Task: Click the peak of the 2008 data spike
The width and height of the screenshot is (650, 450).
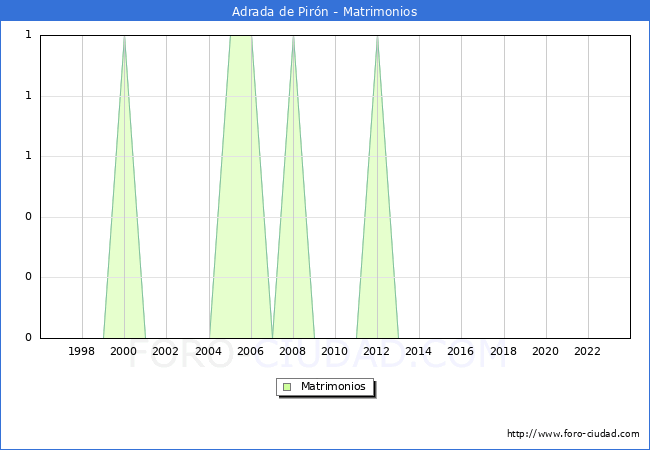Action: click(x=293, y=37)
